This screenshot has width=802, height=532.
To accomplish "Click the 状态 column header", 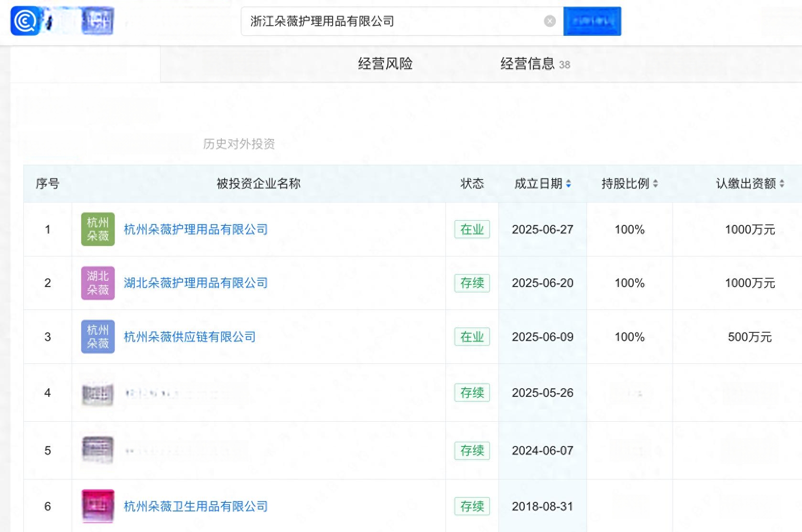I will (x=472, y=183).
